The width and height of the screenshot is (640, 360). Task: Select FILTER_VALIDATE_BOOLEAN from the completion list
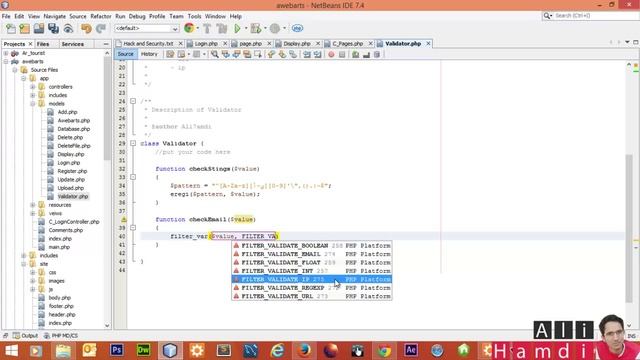tap(312, 246)
